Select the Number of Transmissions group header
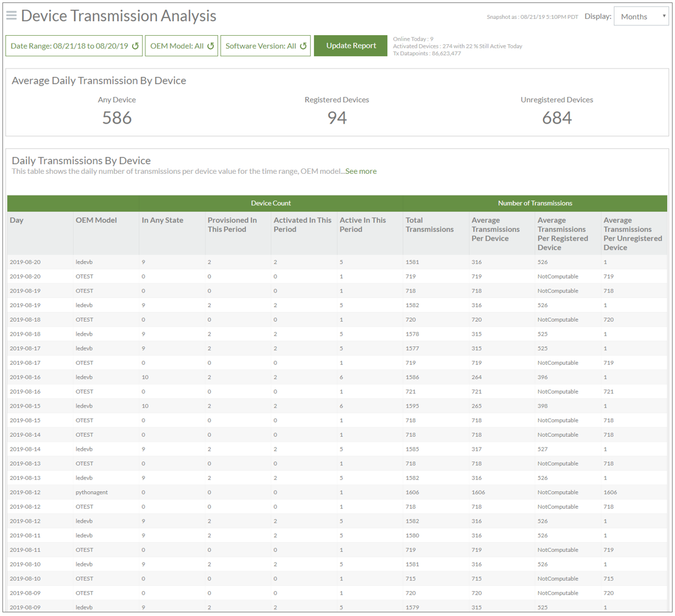Screen dimensions: 675x616 click(535, 203)
